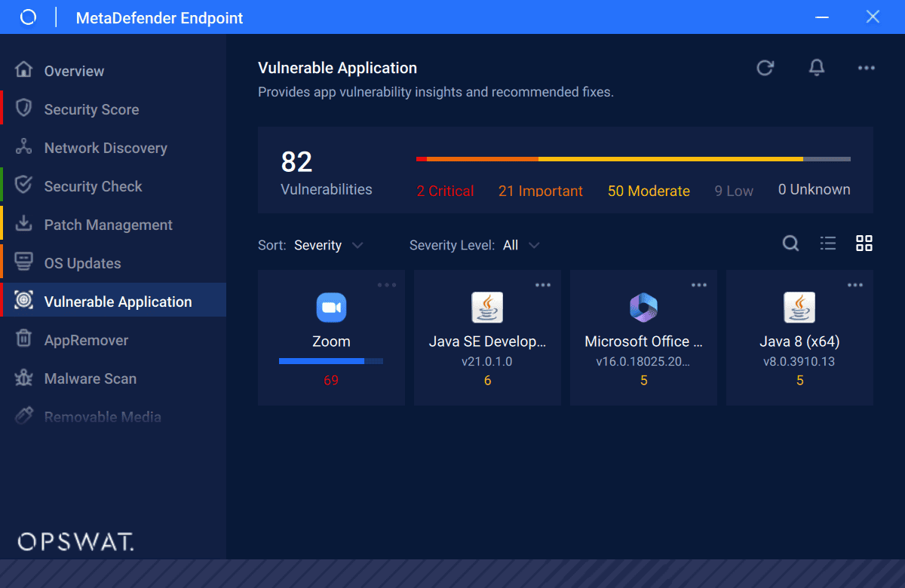Open options menu on Microsoft Office card
905x588 pixels.
tap(699, 285)
